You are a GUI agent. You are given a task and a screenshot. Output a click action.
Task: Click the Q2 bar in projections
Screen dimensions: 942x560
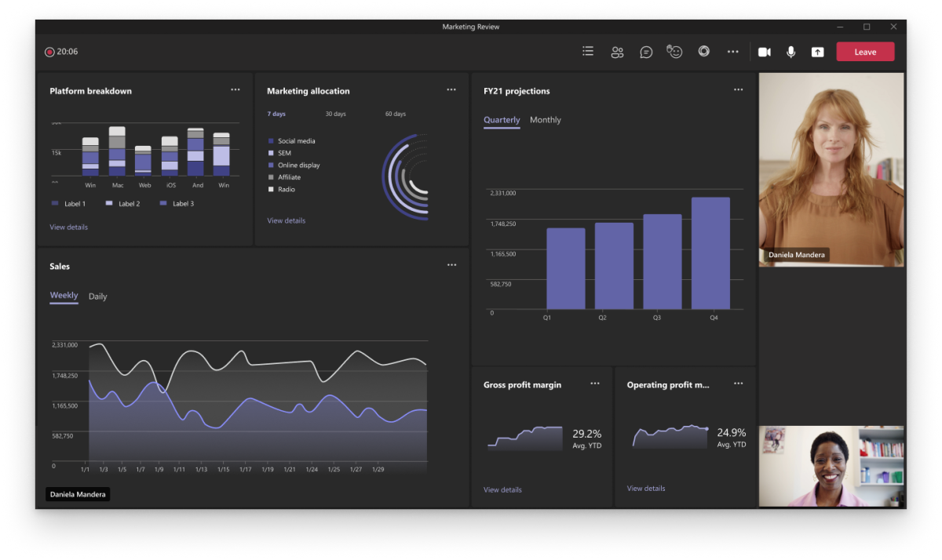(614, 266)
